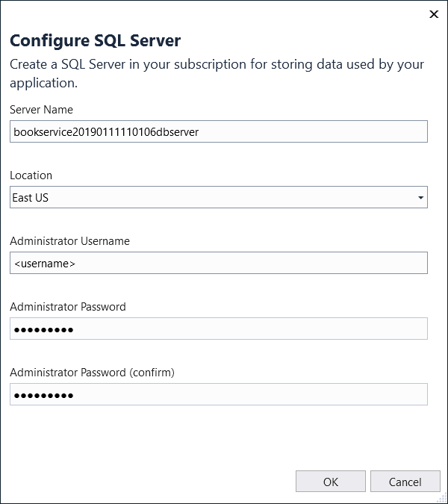Click the Administrator Username field
Screen dimensions: 448x504
tap(219, 263)
